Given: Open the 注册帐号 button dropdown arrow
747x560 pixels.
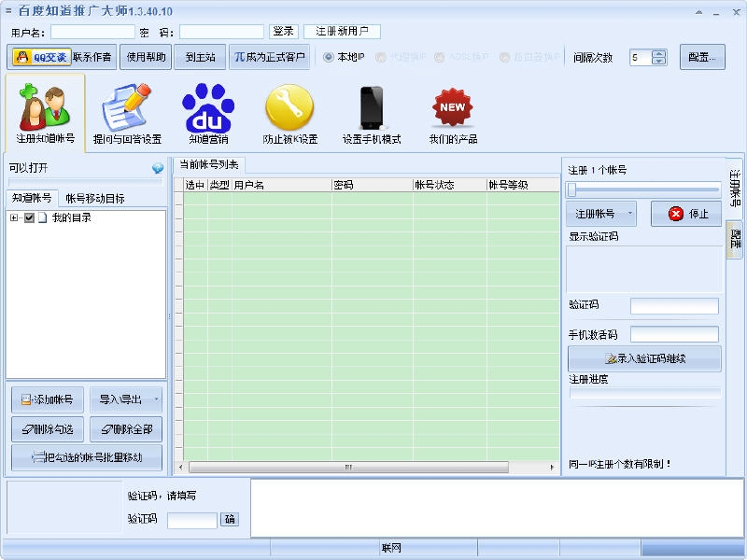Looking at the screenshot, I should [629, 214].
